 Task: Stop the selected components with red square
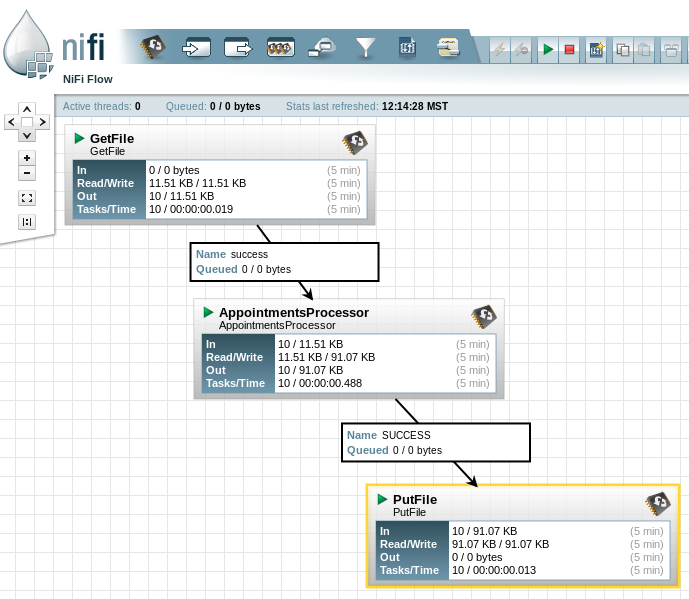tap(569, 49)
